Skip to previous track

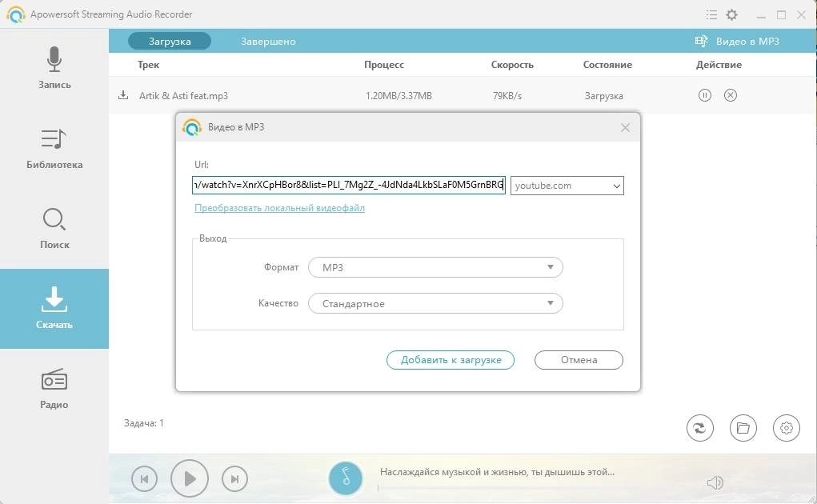pos(144,479)
